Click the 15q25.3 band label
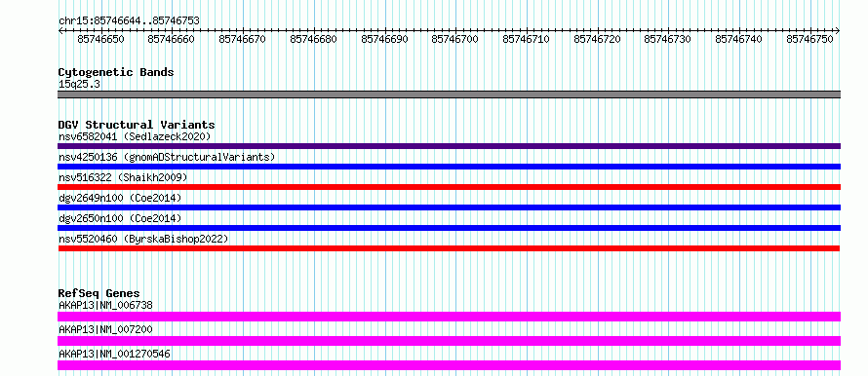 pos(79,85)
